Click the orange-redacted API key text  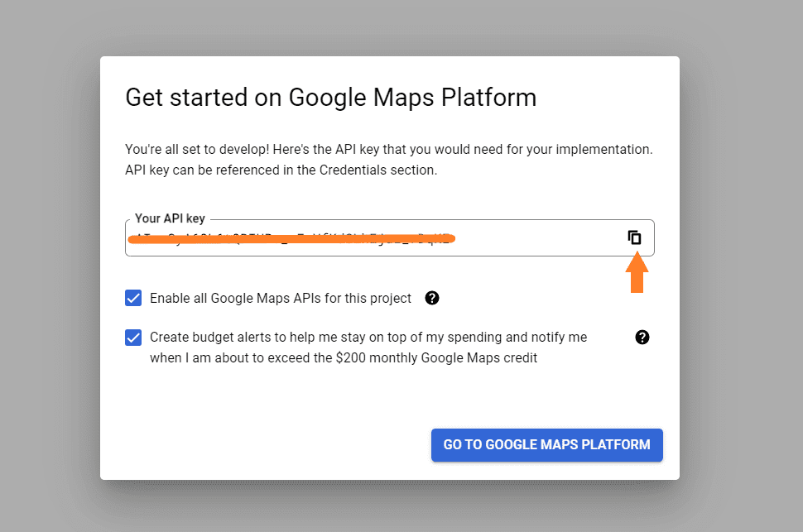291,238
